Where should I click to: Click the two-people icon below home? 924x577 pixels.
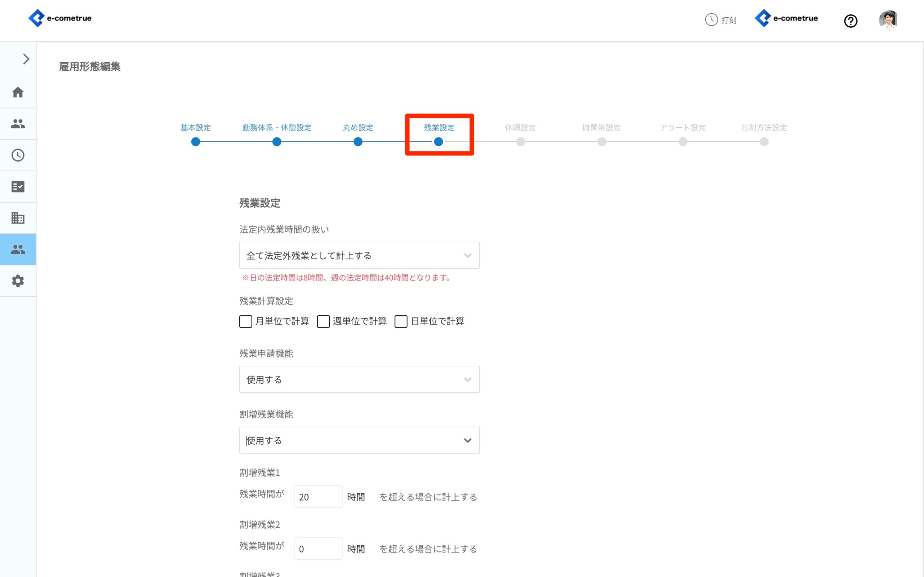pyautogui.click(x=18, y=124)
